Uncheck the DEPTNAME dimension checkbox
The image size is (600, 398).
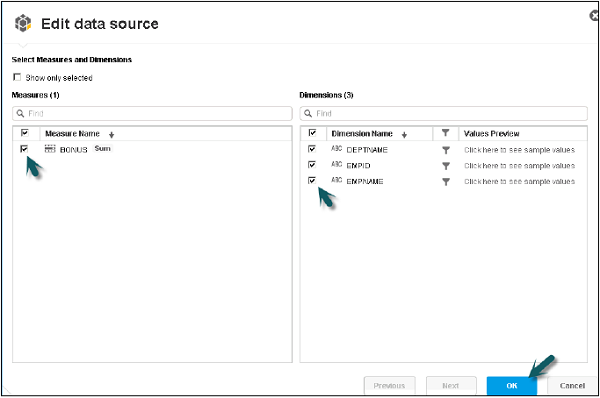(x=312, y=148)
